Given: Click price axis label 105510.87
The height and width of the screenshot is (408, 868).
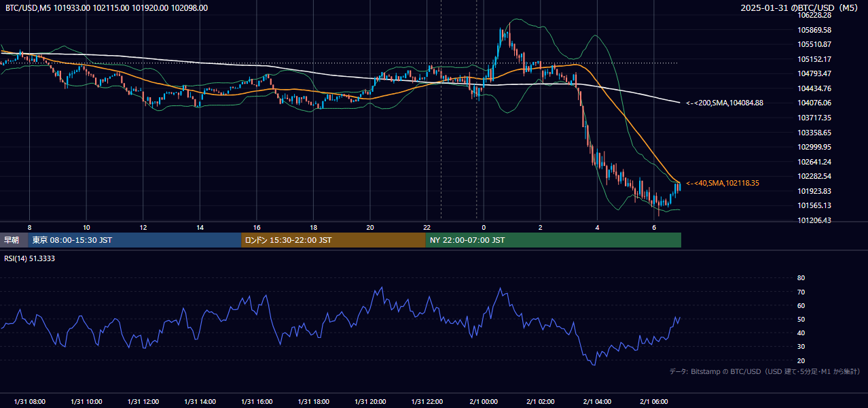Looking at the screenshot, I should [x=815, y=44].
